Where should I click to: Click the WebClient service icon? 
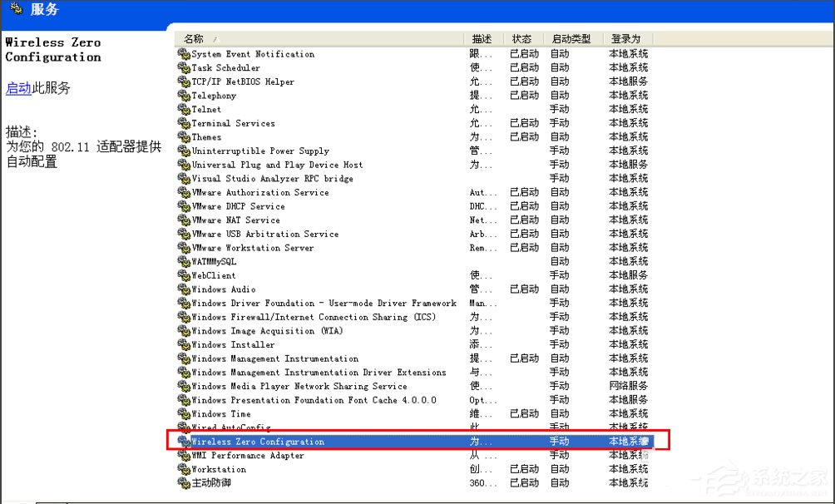click(184, 275)
